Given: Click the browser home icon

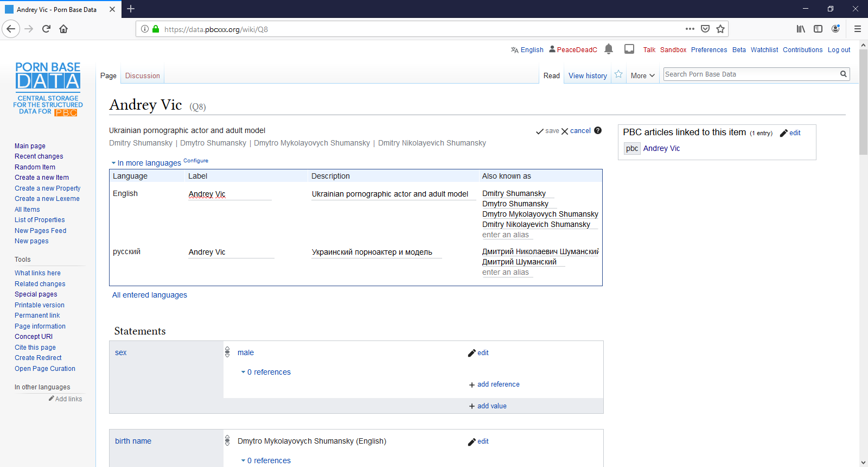Looking at the screenshot, I should click(x=63, y=29).
